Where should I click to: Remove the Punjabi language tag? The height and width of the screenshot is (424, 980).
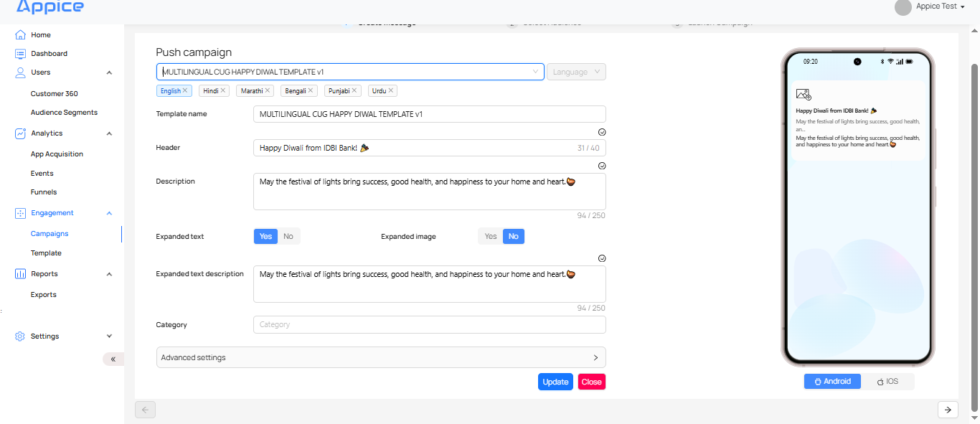coord(355,90)
